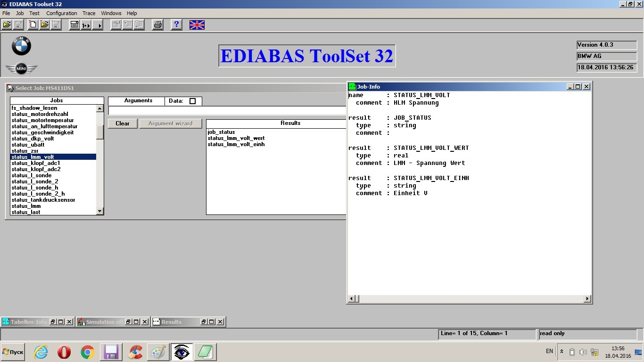Viewport: 644px width, 362px height.
Task: Click the greyed result info toolbar icon
Action: click(139, 25)
